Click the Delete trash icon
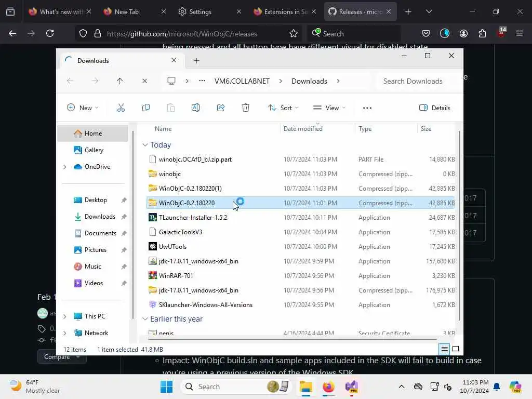 (x=246, y=108)
